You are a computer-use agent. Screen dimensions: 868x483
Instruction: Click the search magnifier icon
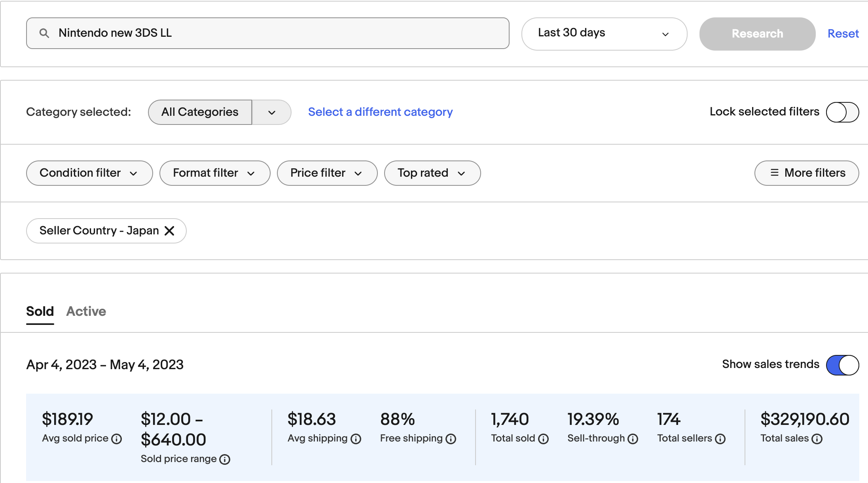tap(44, 33)
